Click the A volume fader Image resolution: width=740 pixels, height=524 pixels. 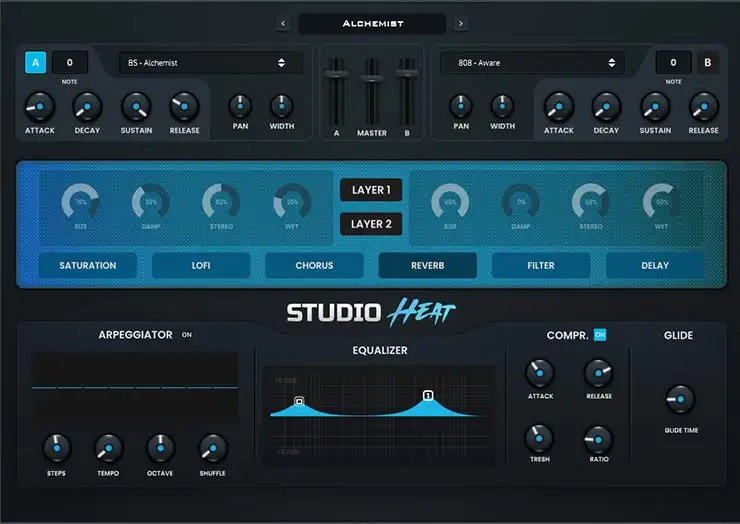336,74
